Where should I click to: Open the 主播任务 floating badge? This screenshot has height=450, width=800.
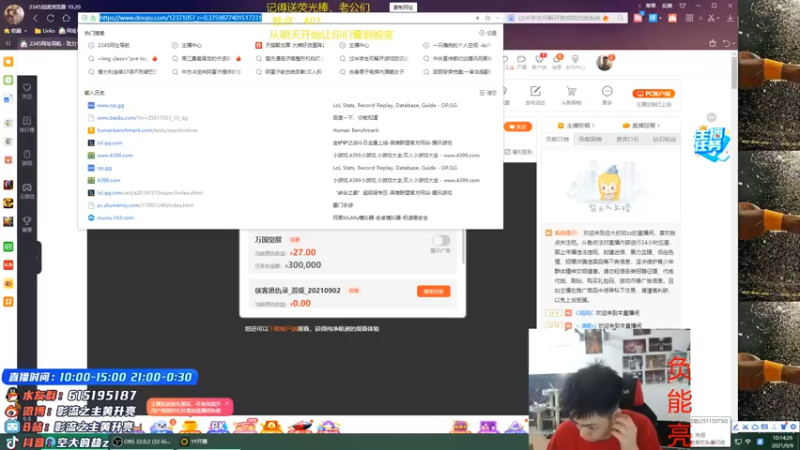click(711, 144)
